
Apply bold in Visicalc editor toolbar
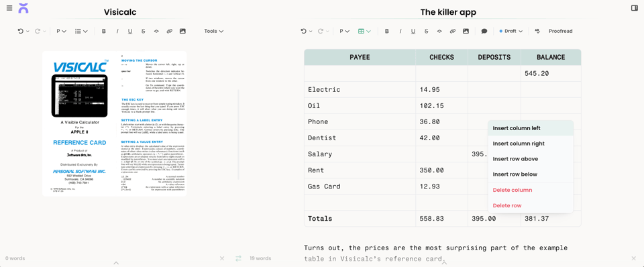[104, 32]
